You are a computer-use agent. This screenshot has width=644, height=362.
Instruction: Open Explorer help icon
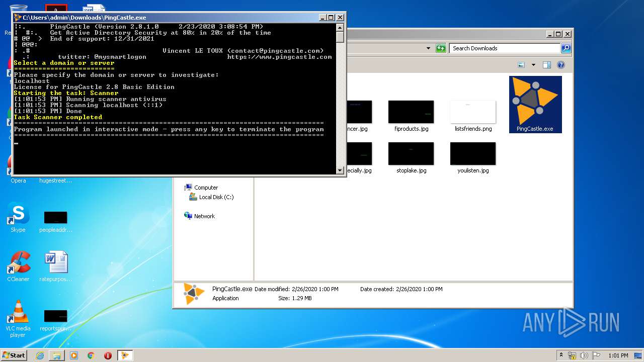point(561,65)
